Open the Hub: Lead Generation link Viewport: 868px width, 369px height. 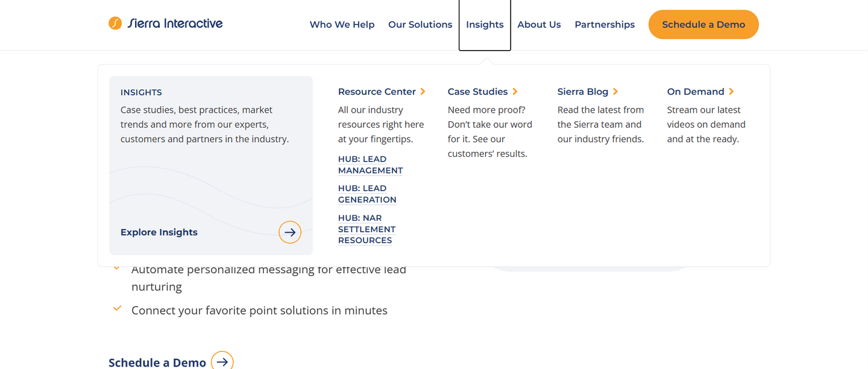(367, 194)
